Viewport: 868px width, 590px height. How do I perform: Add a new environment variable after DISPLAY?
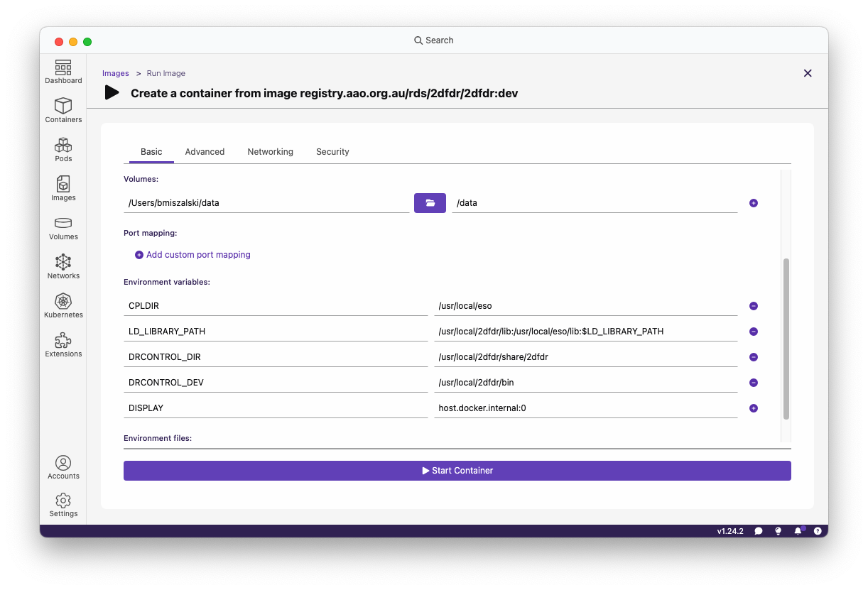pos(754,408)
